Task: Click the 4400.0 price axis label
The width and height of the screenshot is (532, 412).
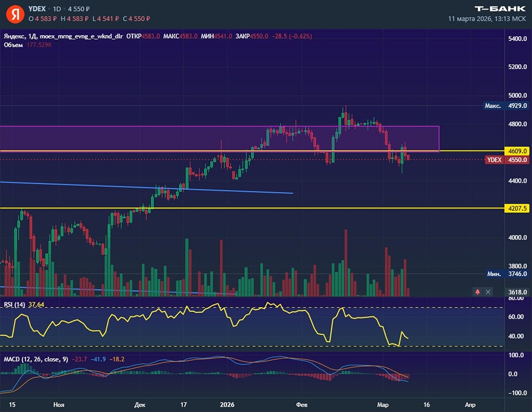Action: click(518, 181)
